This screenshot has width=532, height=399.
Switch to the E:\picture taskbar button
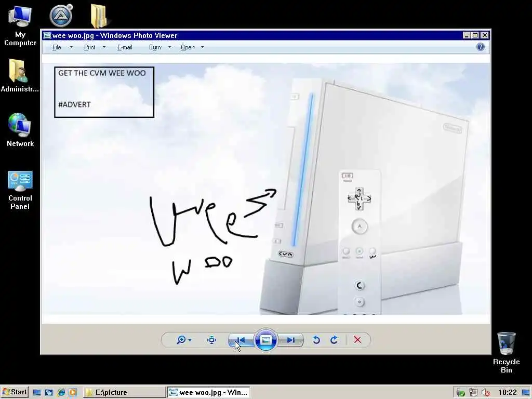coord(125,393)
